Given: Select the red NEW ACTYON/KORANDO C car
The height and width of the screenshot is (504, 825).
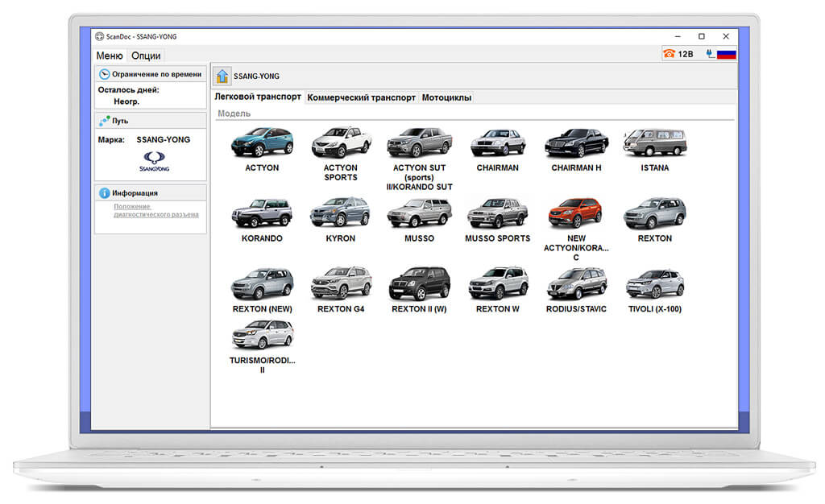Looking at the screenshot, I should pos(576,213).
